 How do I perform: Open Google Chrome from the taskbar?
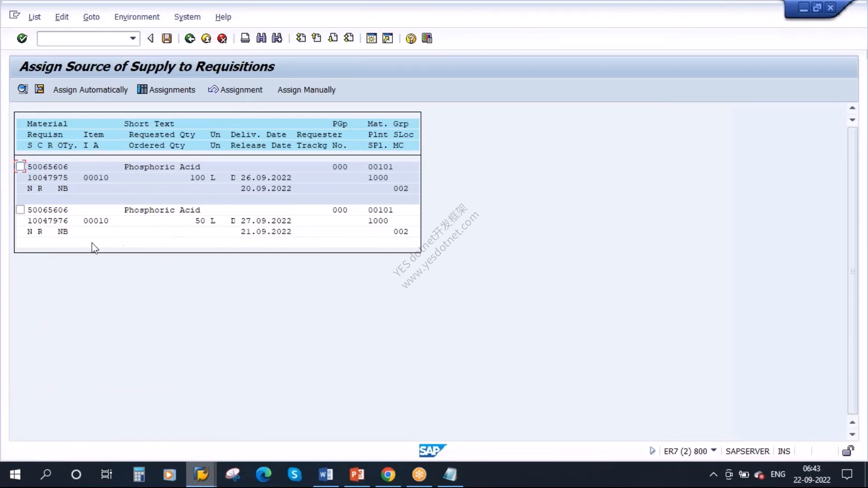click(388, 474)
